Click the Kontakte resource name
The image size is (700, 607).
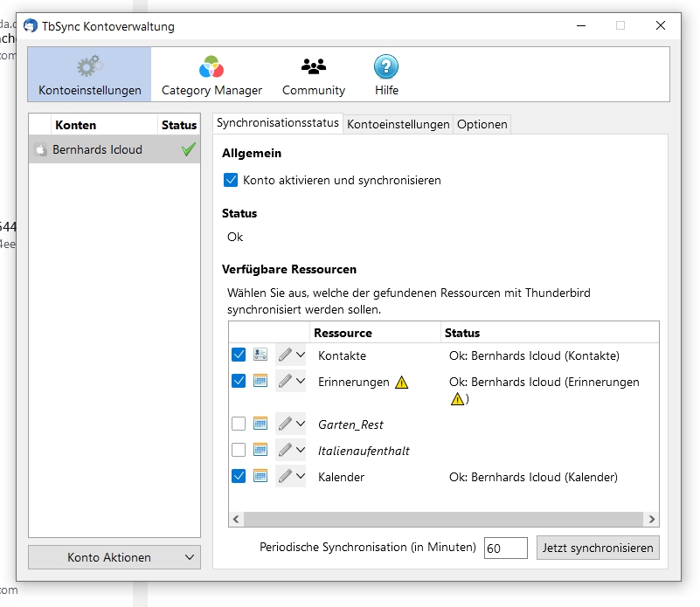pos(342,355)
